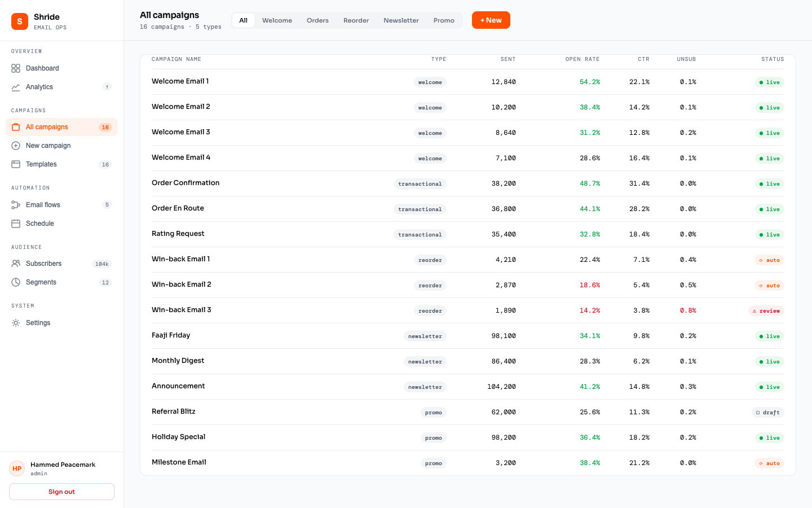The width and height of the screenshot is (812, 508).
Task: Click the New campaign plus icon
Action: 16,146
